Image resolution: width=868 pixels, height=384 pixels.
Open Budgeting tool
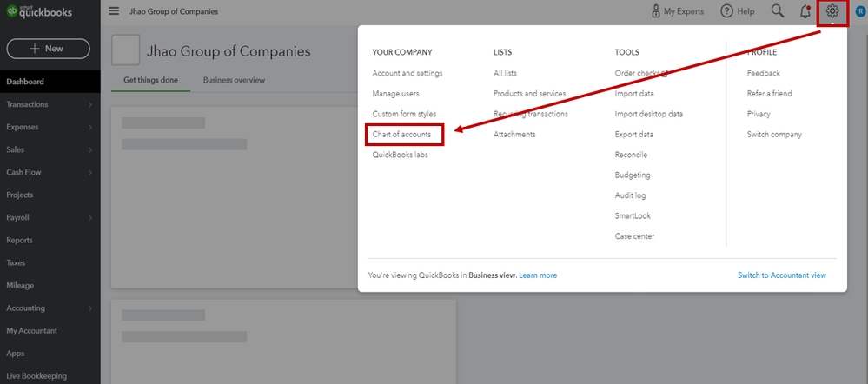pyautogui.click(x=633, y=175)
